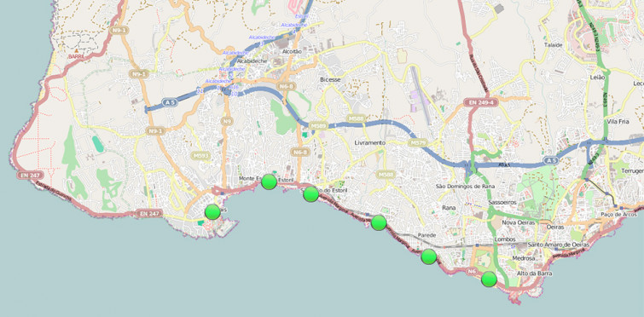Select the green marker beside the N6 shield
The width and height of the screenshot is (644, 317).
click(489, 279)
